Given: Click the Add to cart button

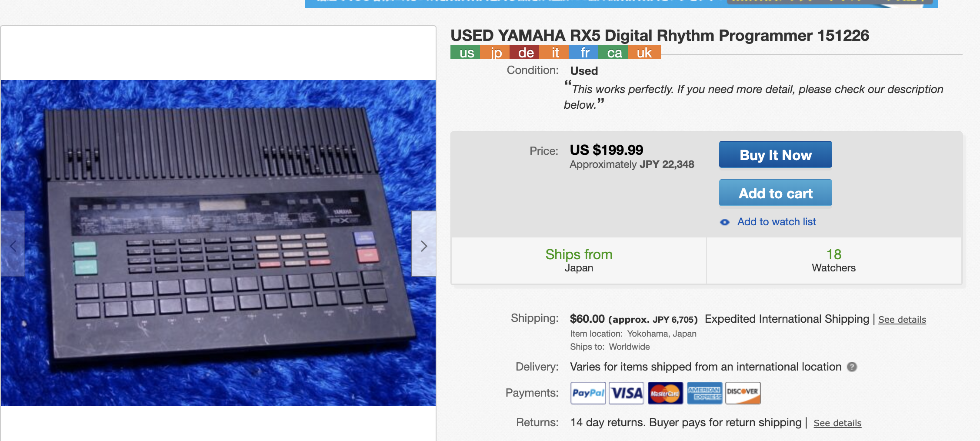Looking at the screenshot, I should coord(776,193).
